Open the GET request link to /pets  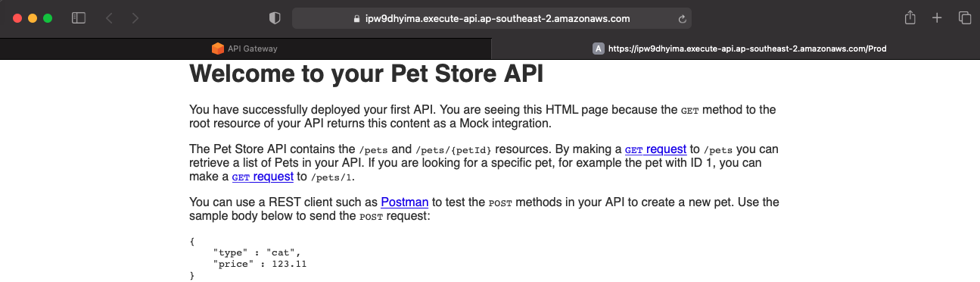[x=655, y=149]
